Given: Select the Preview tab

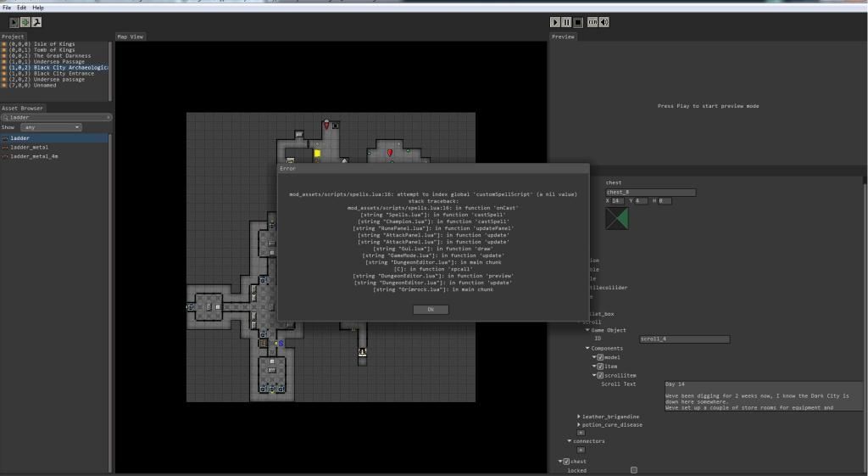Looking at the screenshot, I should (x=563, y=36).
